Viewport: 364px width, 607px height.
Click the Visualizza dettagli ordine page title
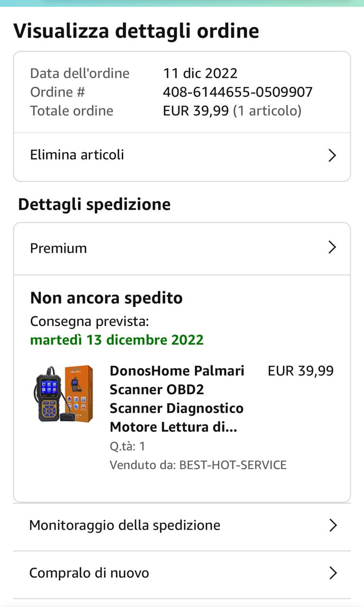[136, 31]
